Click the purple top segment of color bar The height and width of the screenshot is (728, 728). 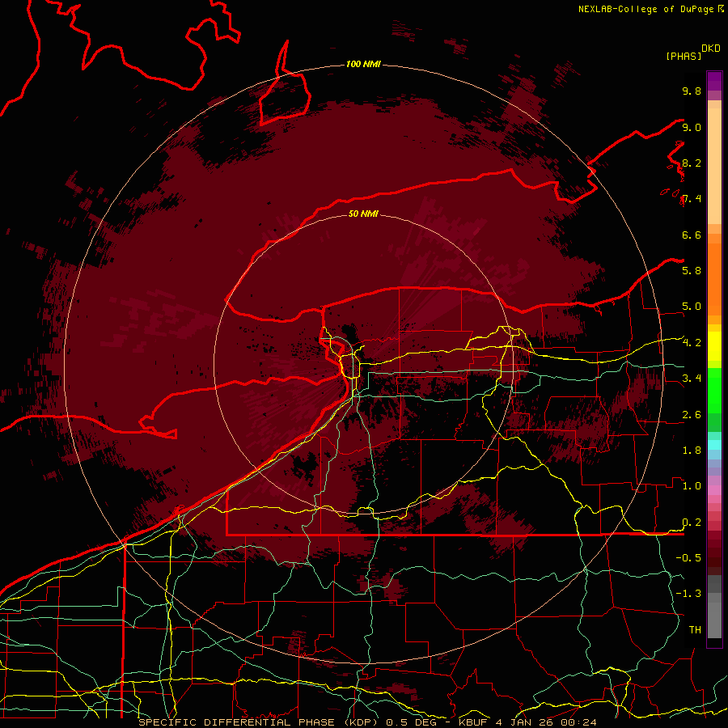coord(714,81)
